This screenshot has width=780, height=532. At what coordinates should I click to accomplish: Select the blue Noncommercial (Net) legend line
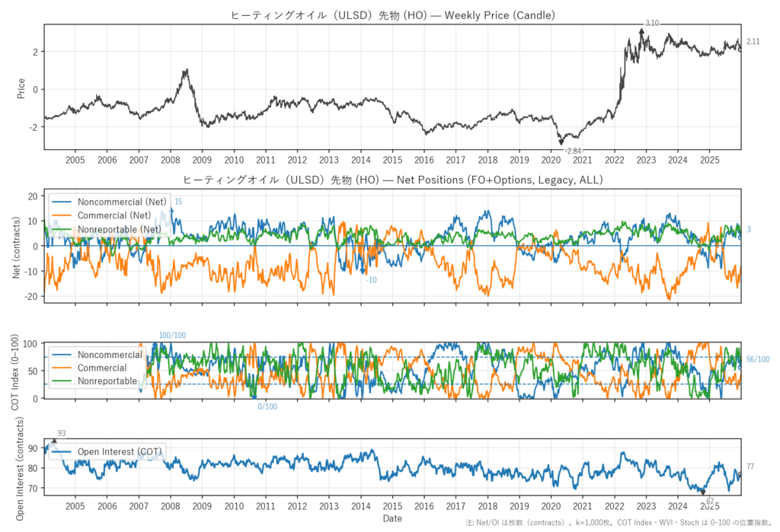62,202
